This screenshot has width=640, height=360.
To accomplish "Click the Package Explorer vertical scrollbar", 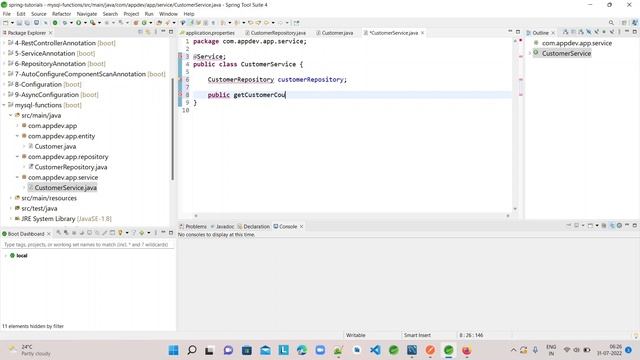I will (x=173, y=129).
